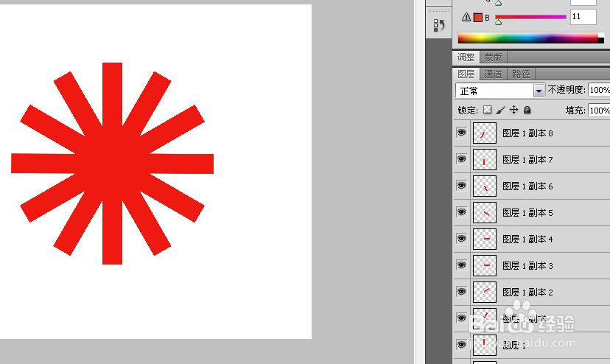610x364 pixels.
Task: Toggle lock image pixels brush icon
Action: (x=501, y=110)
